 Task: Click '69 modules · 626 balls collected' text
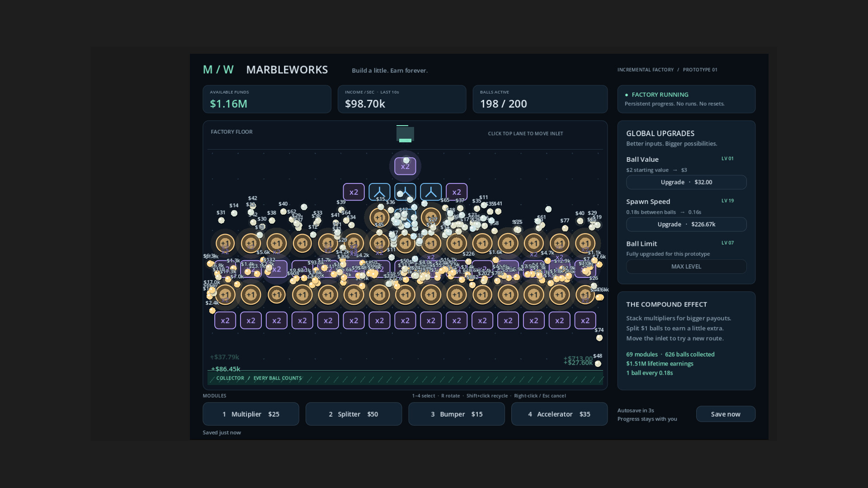click(x=670, y=354)
